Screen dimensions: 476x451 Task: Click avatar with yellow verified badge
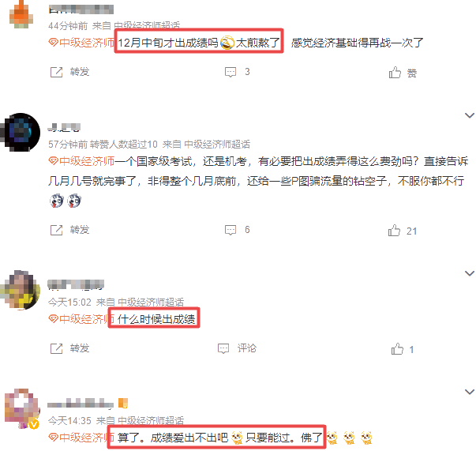22,408
